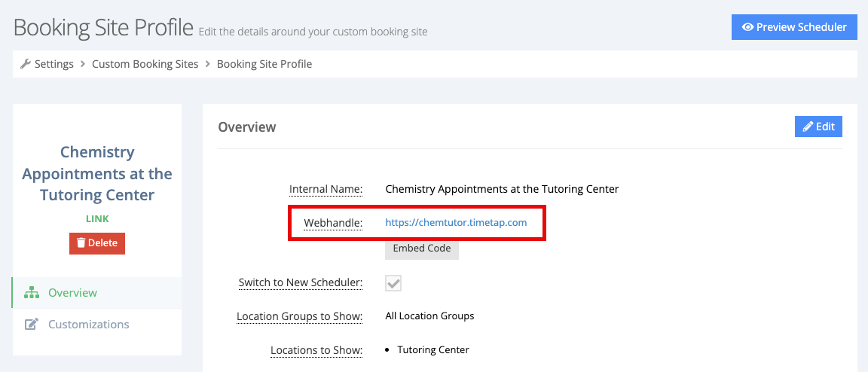The height and width of the screenshot is (372, 868).
Task: Click the eye icon on Preview Scheduler
Action: (x=747, y=27)
